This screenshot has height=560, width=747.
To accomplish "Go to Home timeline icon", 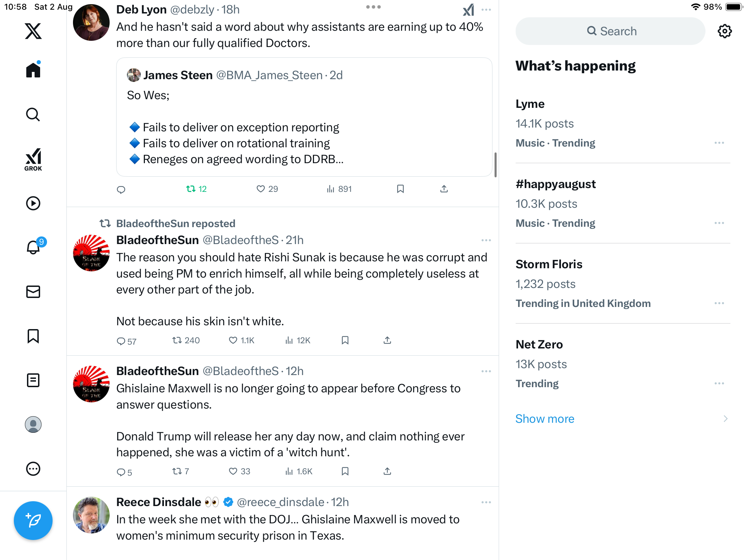I will point(33,70).
